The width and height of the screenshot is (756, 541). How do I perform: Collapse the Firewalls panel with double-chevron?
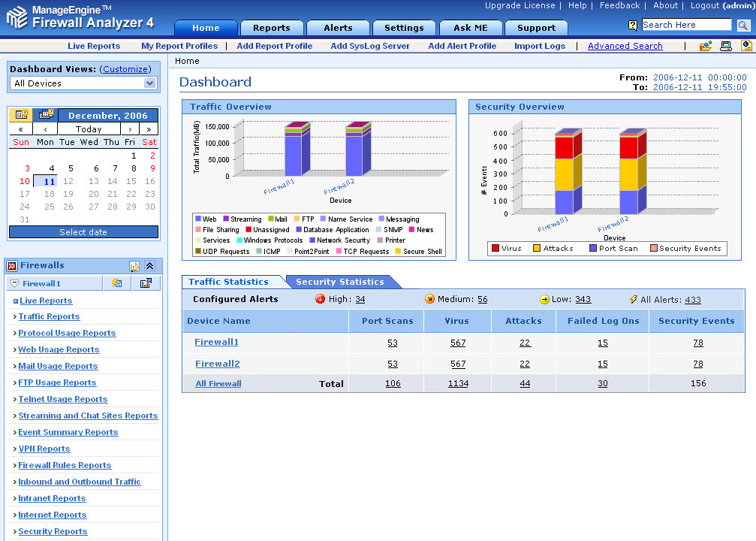point(150,266)
